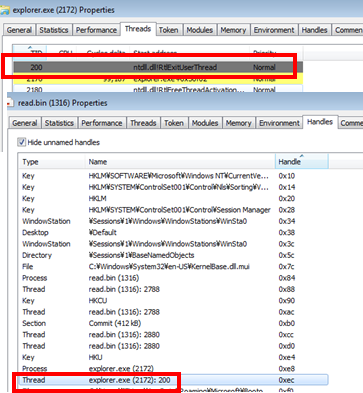This screenshot has width=363, height=393.
Task: Open Modules tab in read.bin Properties
Action: [x=205, y=123]
